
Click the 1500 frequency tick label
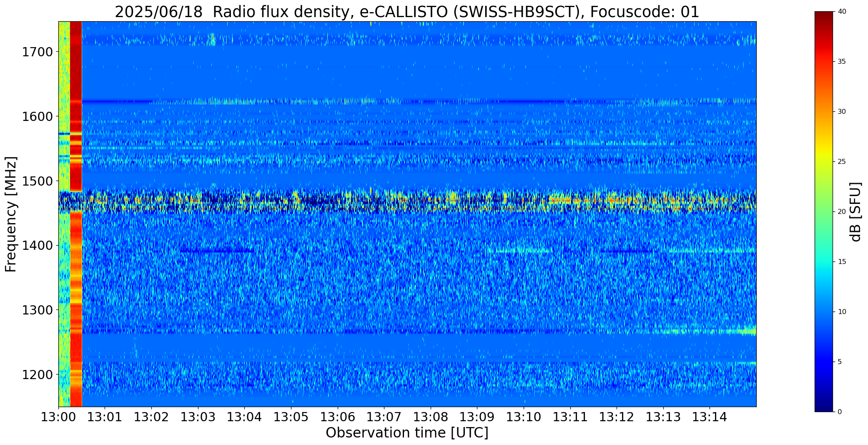[x=38, y=181]
